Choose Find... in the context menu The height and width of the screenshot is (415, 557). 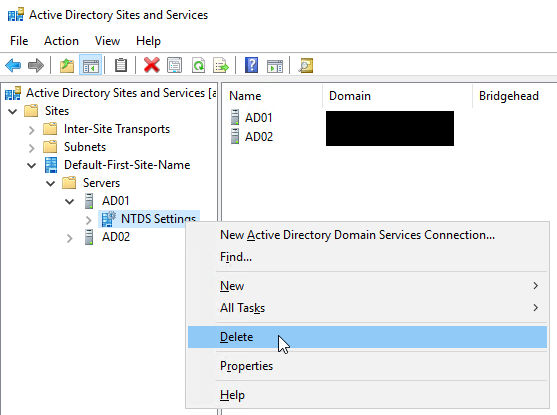click(x=367, y=257)
